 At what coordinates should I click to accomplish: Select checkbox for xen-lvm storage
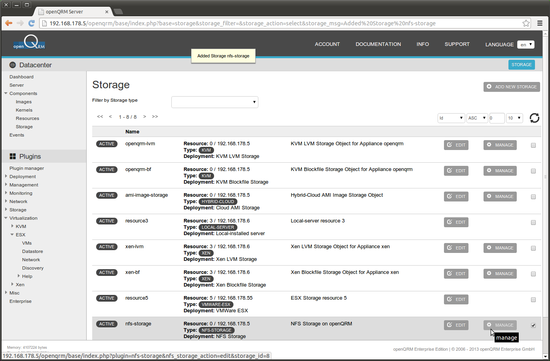[x=533, y=248]
